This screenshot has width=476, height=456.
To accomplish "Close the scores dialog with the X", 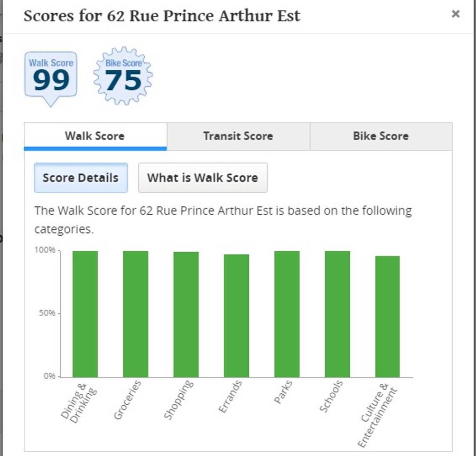I will pos(456,14).
